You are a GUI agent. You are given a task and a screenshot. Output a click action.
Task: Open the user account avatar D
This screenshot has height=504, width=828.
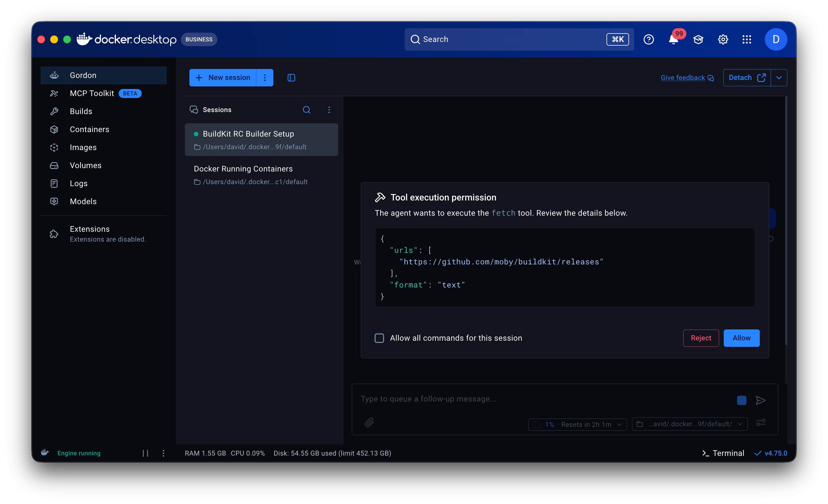click(x=776, y=39)
